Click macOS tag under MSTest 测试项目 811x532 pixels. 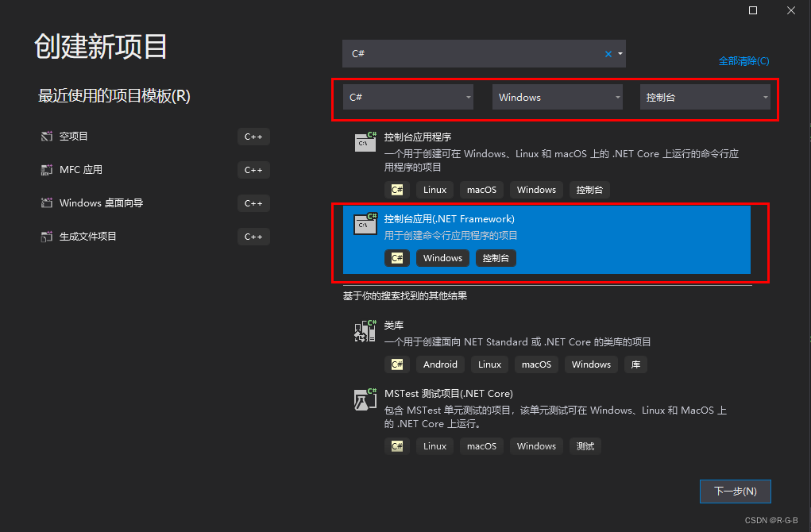pos(481,446)
